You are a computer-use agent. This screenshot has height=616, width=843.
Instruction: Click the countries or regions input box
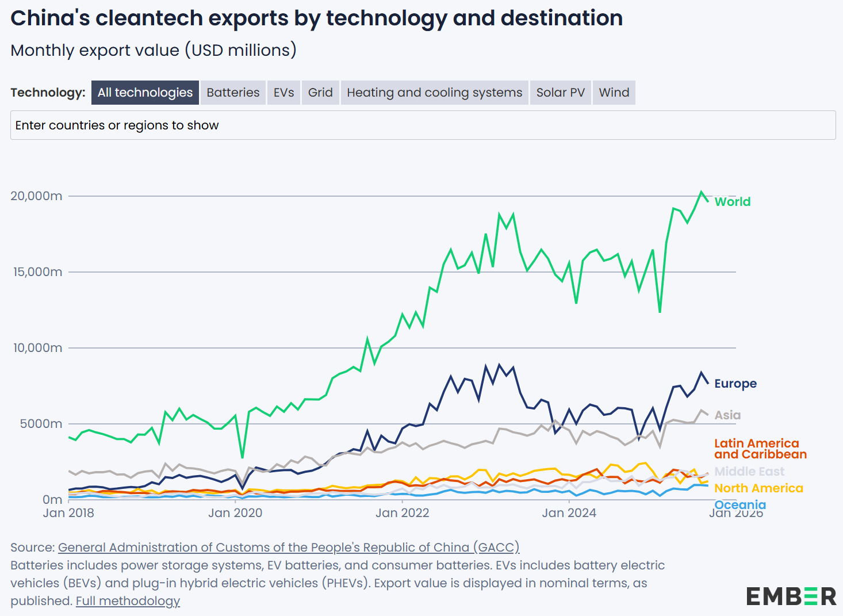pyautogui.click(x=423, y=125)
